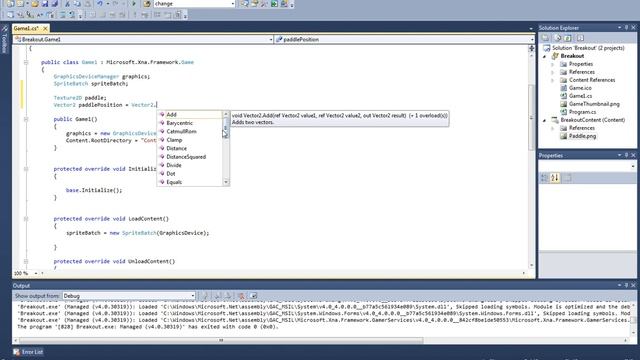Choose Barycentric from the IntelliSense list
The width and height of the screenshot is (640, 360).
(x=190, y=123)
